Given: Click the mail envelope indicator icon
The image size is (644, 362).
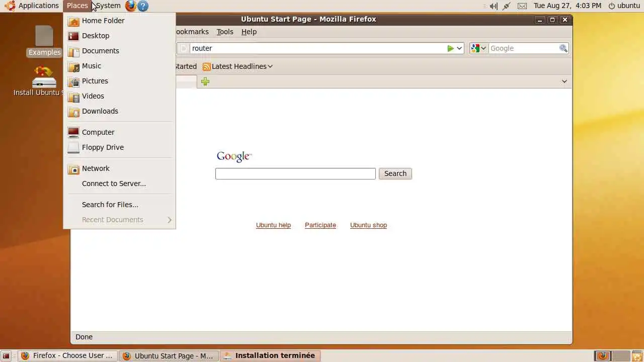Looking at the screenshot, I should point(522,6).
